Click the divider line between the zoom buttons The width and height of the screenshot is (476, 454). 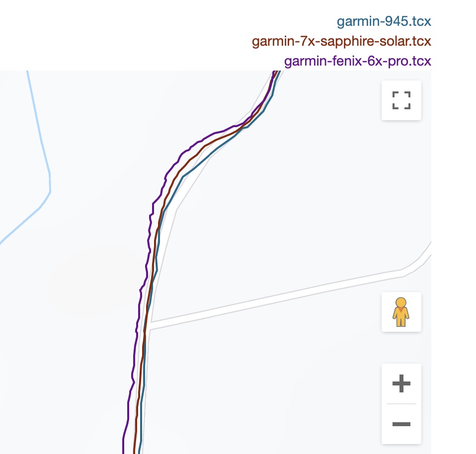click(x=401, y=404)
